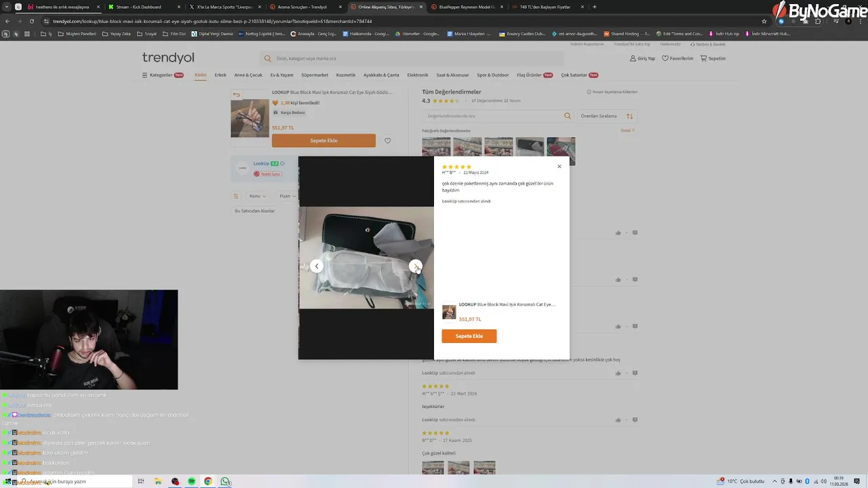Like the 22 Mart 2024 review
The width and height of the screenshot is (868, 488).
(618, 420)
